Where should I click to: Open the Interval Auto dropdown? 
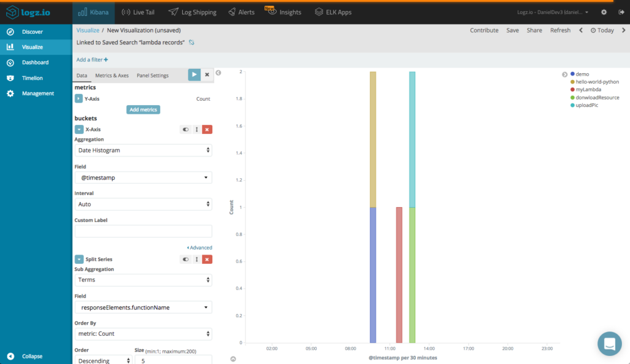click(143, 204)
